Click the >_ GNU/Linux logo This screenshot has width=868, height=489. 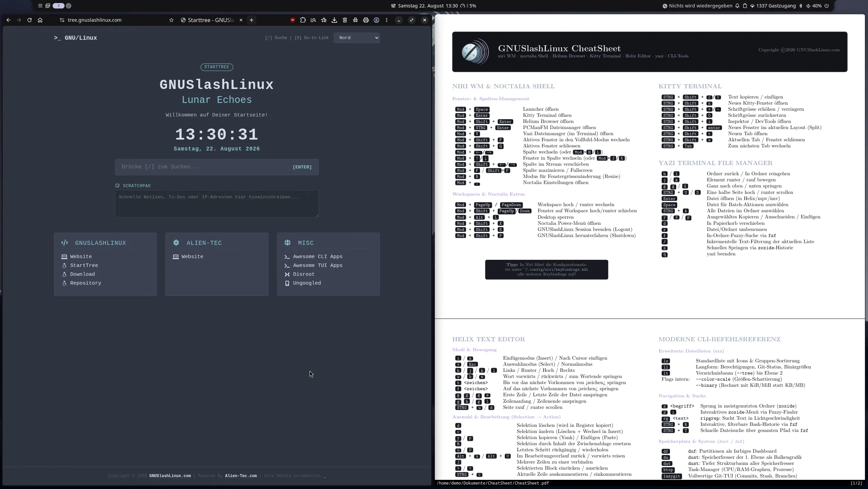point(75,38)
